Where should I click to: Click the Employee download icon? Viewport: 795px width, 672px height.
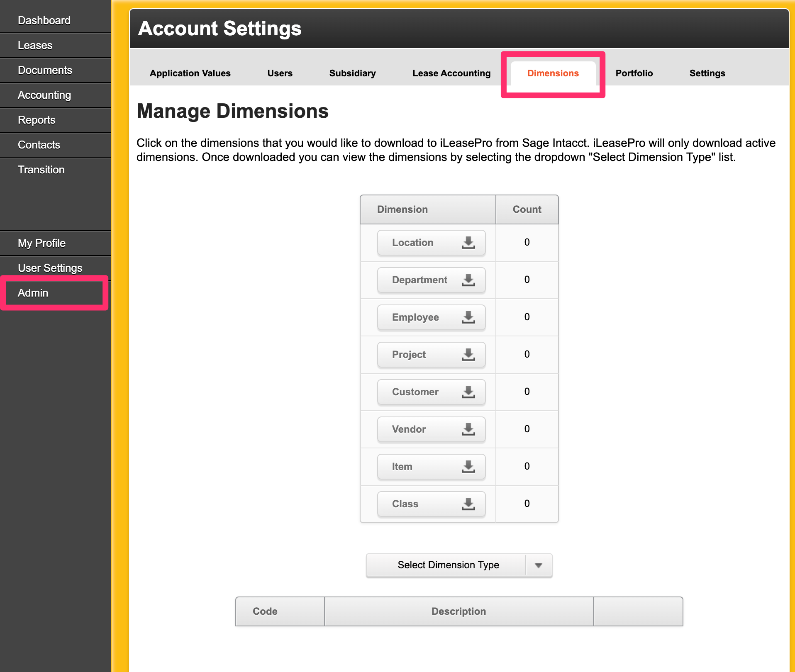(x=468, y=317)
